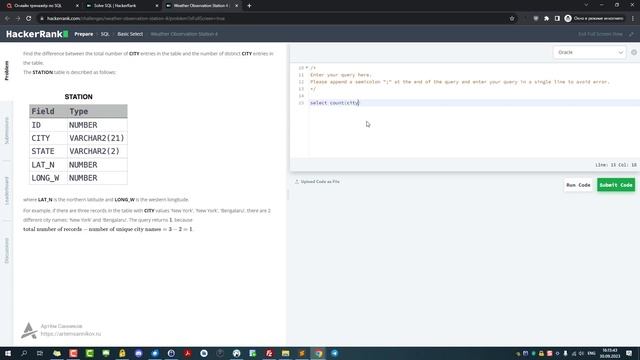Click the HackerRank logo
Screen dimensions: 640x360
pyautogui.click(x=37, y=34)
